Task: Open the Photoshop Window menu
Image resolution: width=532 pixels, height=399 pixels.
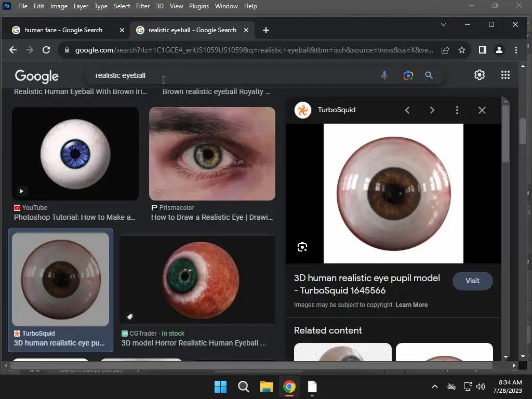Action: click(226, 6)
